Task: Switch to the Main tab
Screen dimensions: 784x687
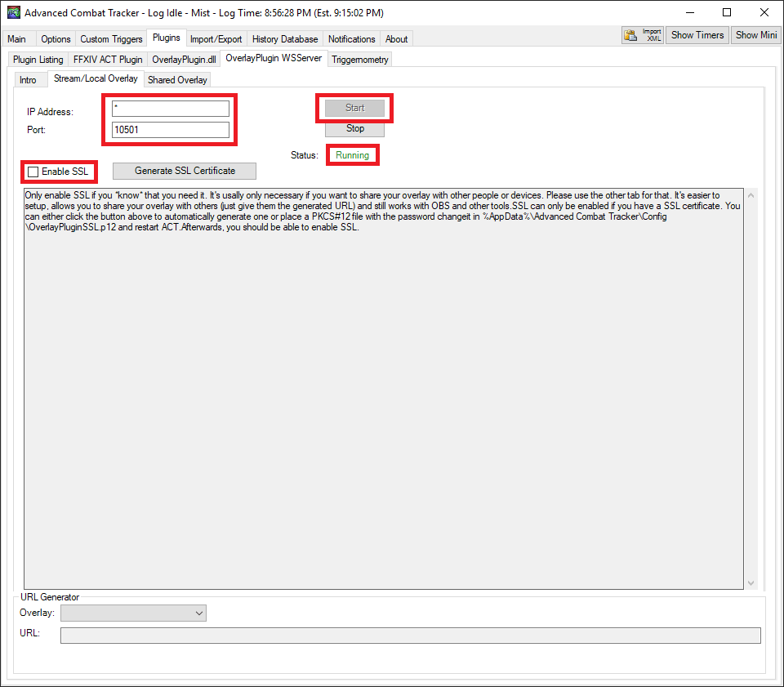Action: [x=17, y=38]
